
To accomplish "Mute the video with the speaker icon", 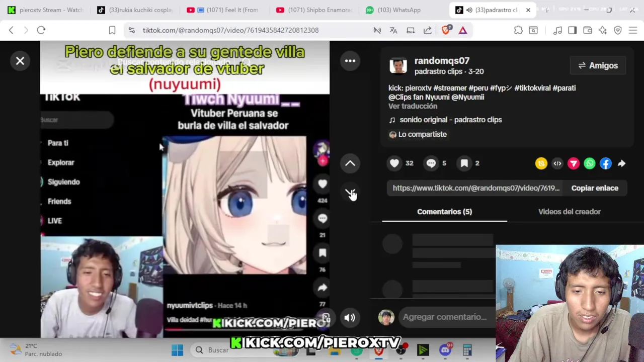I will [x=350, y=318].
